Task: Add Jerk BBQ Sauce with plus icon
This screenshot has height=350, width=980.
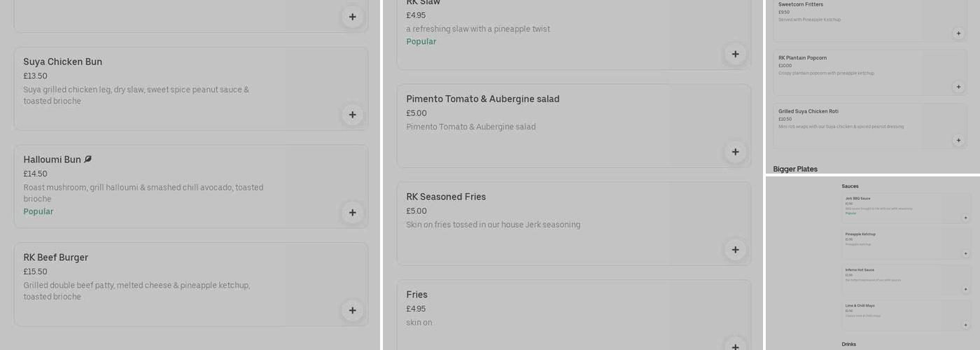Action: 966,218
